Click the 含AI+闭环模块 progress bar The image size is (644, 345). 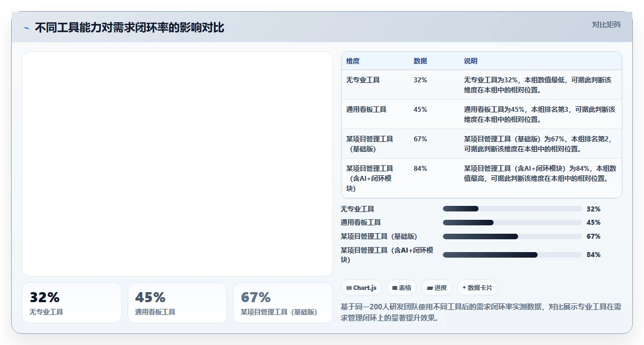(512, 255)
